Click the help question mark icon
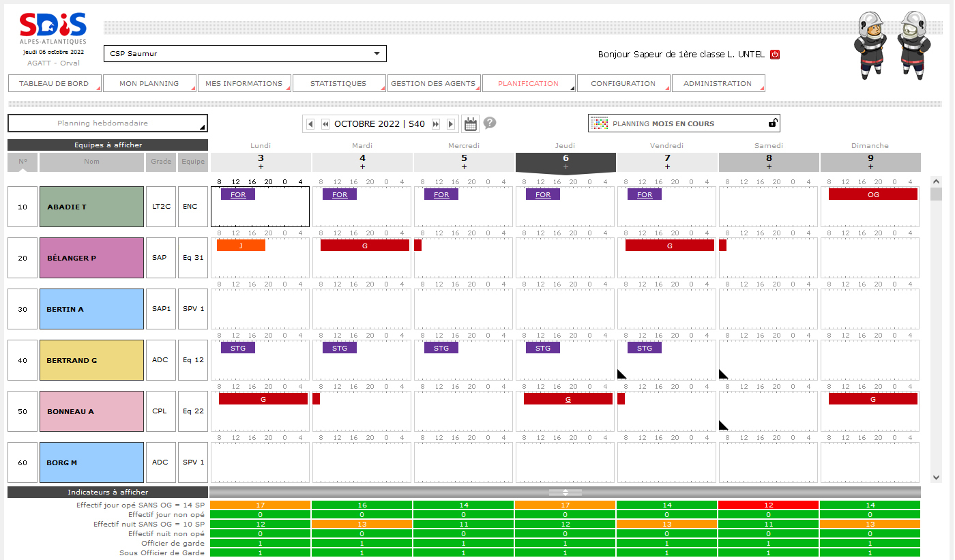955x560 pixels. pos(490,123)
